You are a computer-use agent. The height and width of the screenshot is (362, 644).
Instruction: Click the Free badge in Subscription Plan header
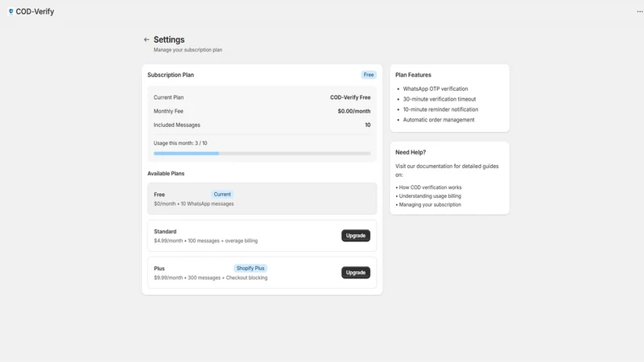369,75
